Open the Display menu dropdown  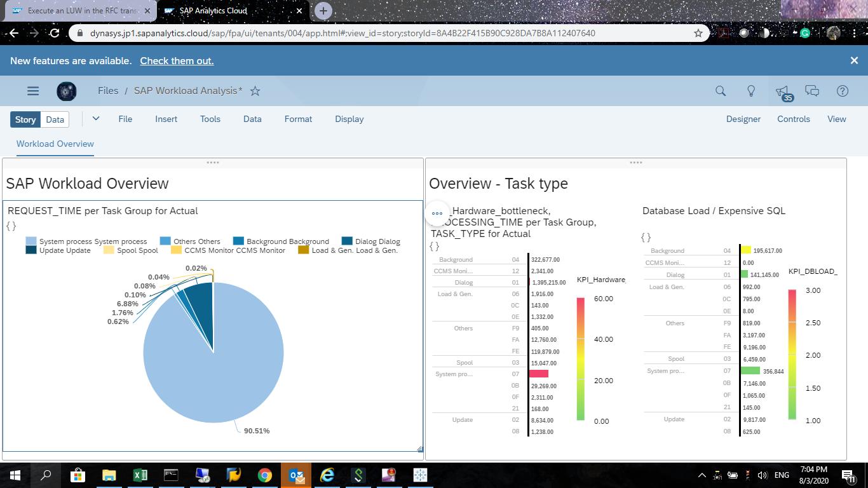pyautogui.click(x=348, y=119)
